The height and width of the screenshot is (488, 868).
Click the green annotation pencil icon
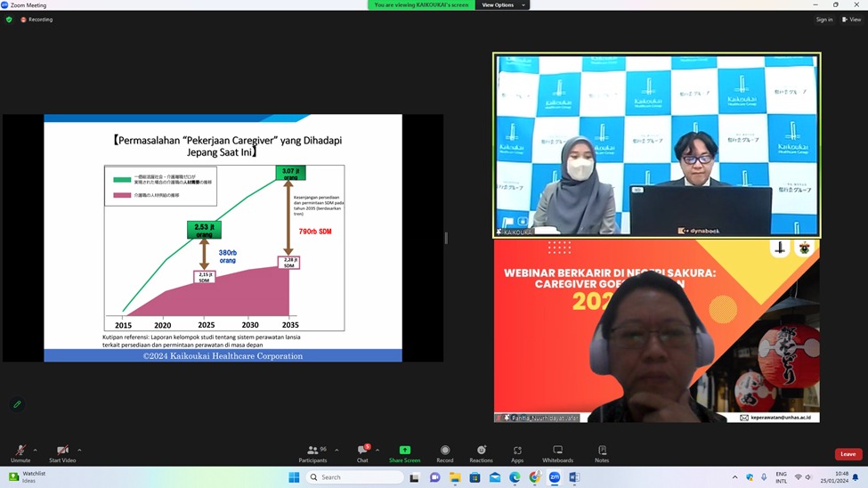(17, 404)
